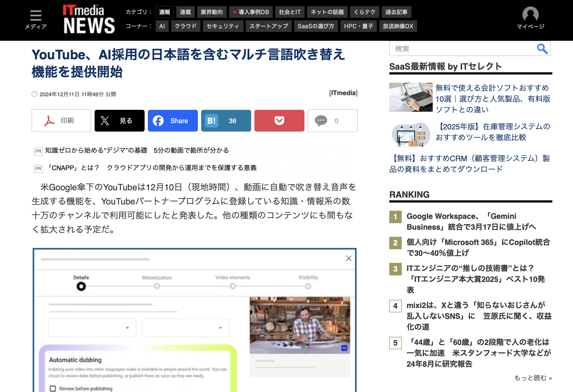
Task: Click the search magnifier icon
Action: pos(542,49)
